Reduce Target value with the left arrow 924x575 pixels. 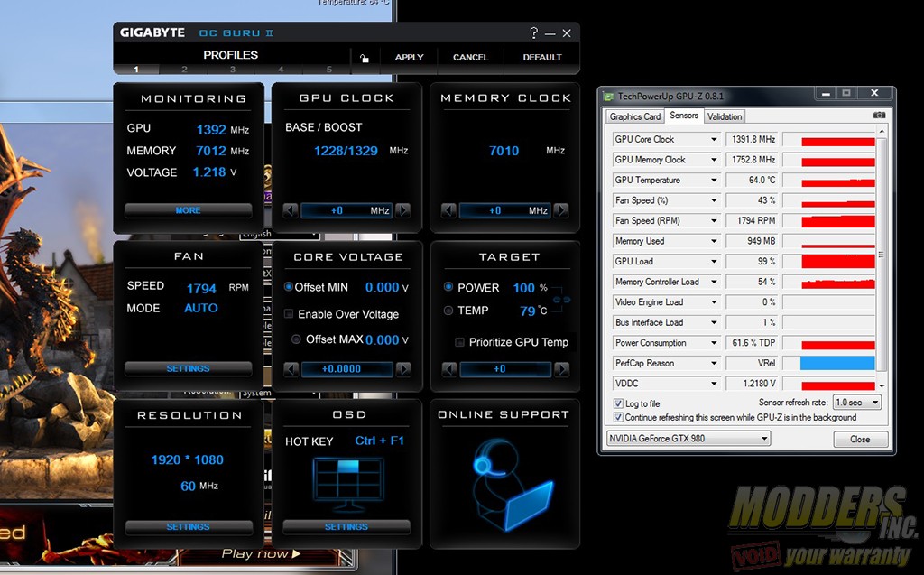(x=449, y=369)
